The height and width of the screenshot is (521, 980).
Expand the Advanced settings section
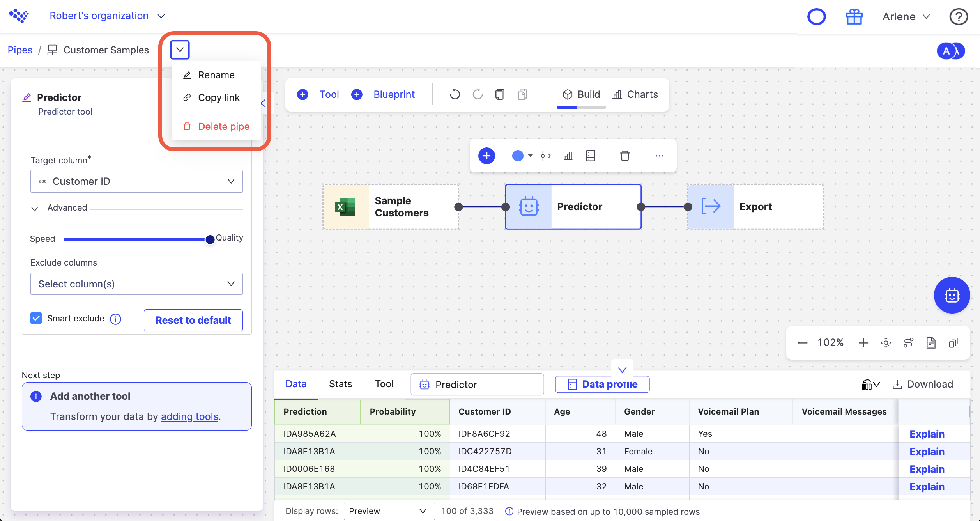(58, 207)
